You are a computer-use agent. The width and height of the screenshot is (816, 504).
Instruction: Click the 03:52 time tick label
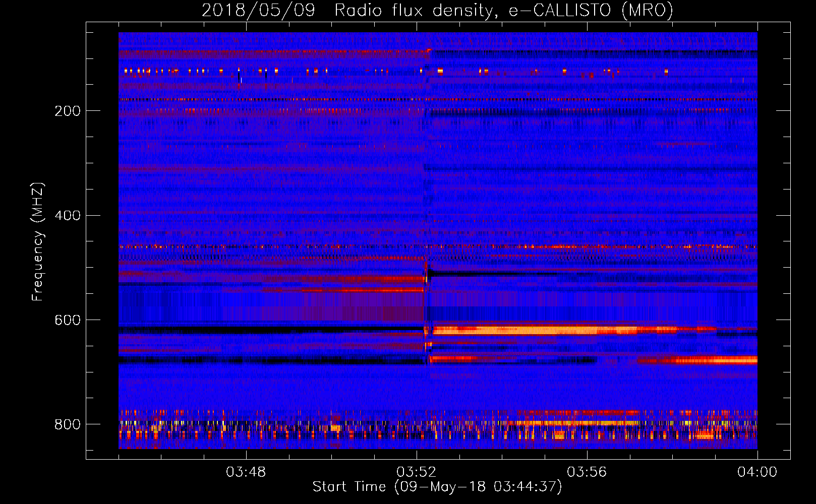[417, 472]
